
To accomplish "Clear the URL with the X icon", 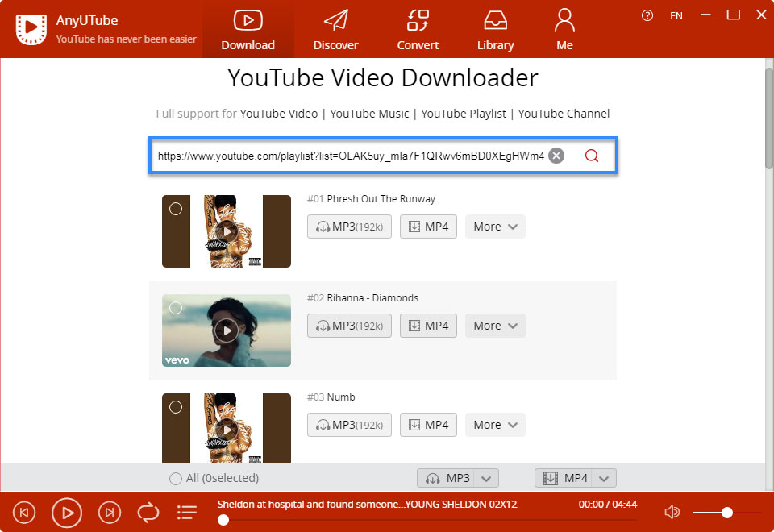I will (x=556, y=156).
